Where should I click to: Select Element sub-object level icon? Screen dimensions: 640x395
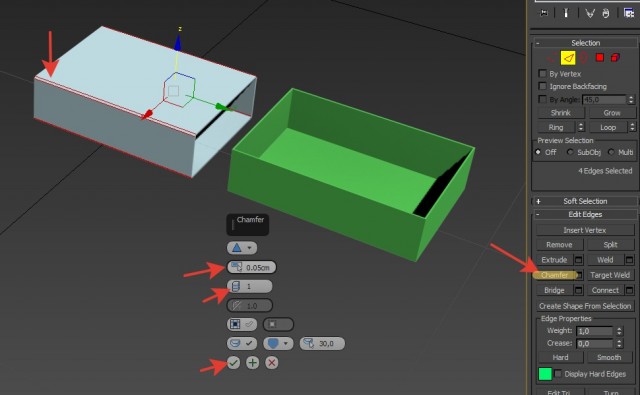click(x=615, y=58)
